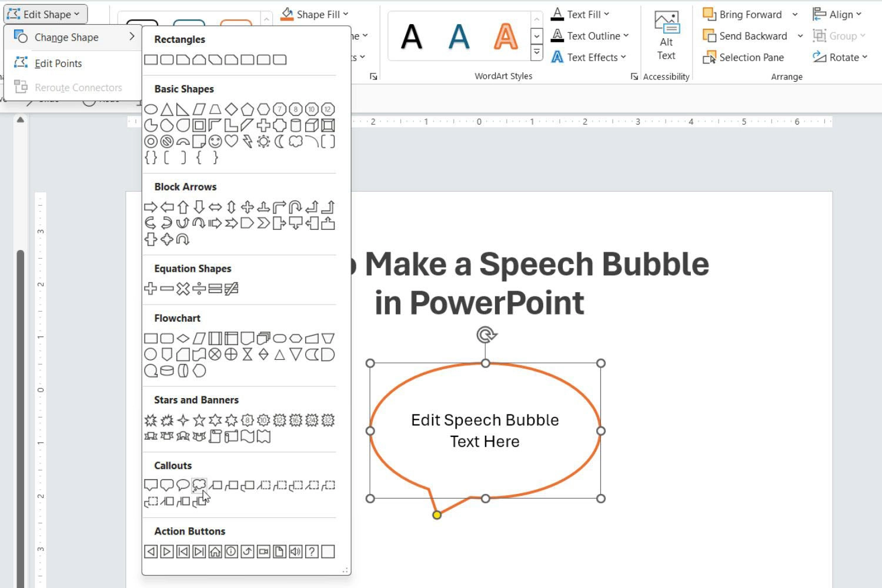
Task: Click the slide title 'Make a Speech Bubble'
Action: click(537, 264)
